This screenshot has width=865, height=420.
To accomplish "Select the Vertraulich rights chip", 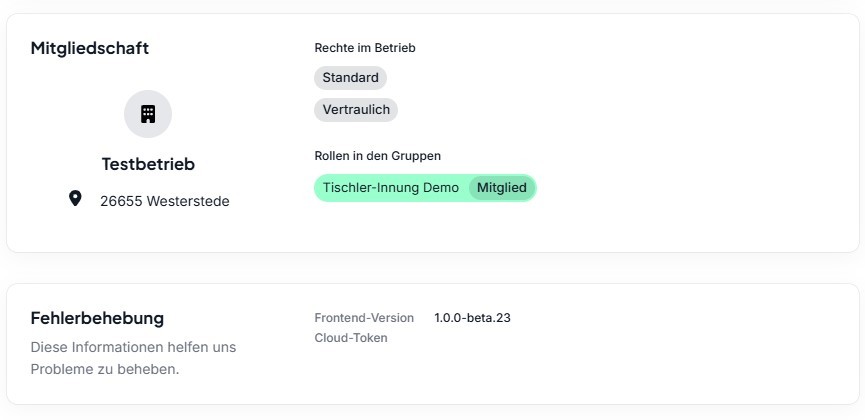I will pos(356,110).
